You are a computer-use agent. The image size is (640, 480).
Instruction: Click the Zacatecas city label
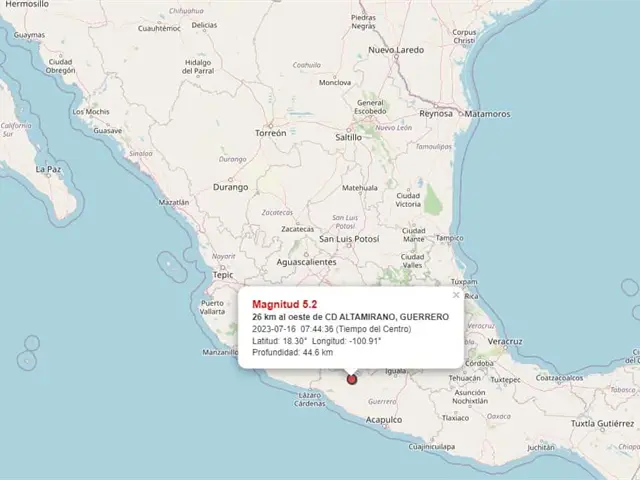[x=297, y=229]
